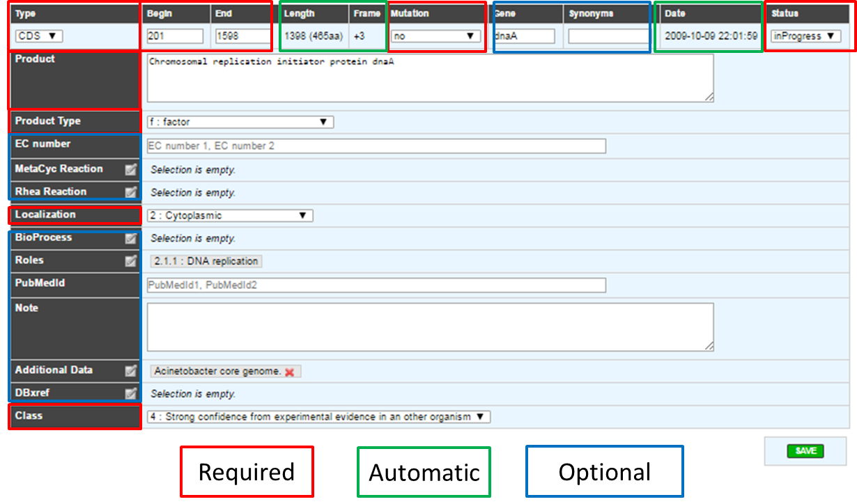Open Additional Data edit icon
857x504 pixels.
pos(130,371)
